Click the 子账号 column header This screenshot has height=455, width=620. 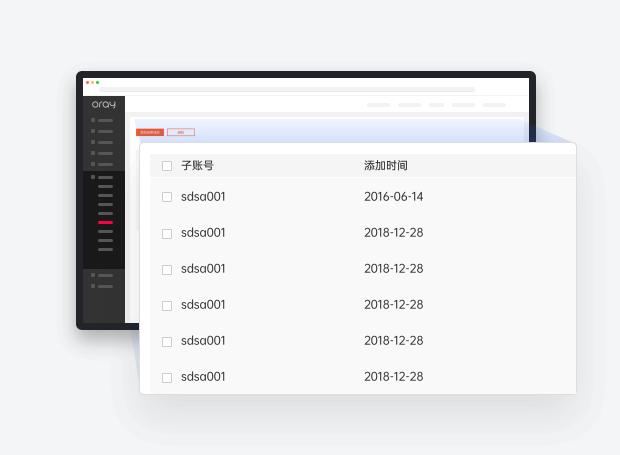pos(197,165)
